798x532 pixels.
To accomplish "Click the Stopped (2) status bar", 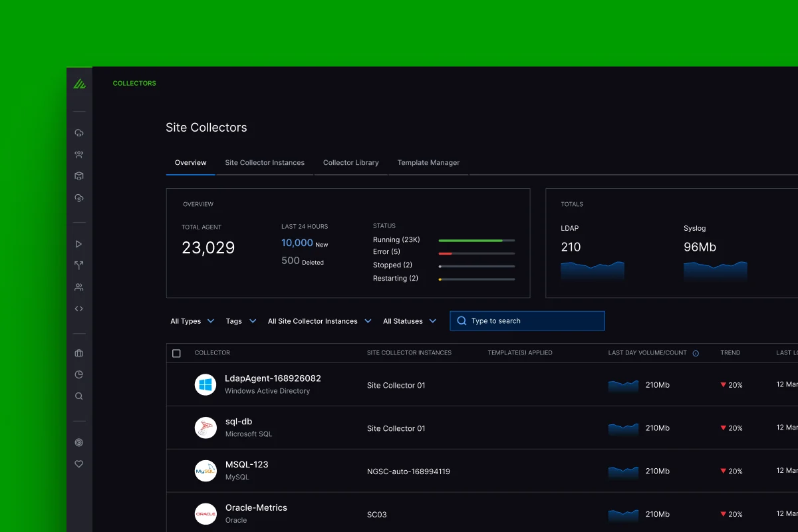I will click(x=476, y=266).
